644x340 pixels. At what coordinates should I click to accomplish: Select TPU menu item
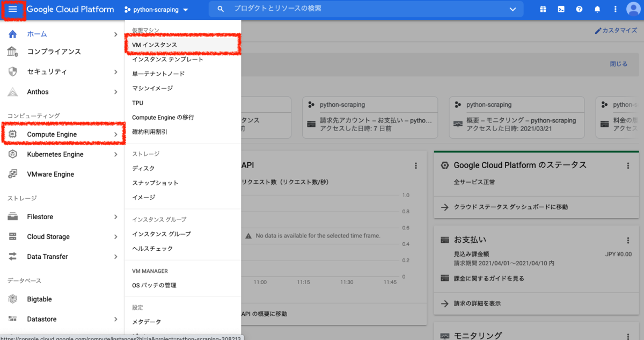(x=183, y=103)
